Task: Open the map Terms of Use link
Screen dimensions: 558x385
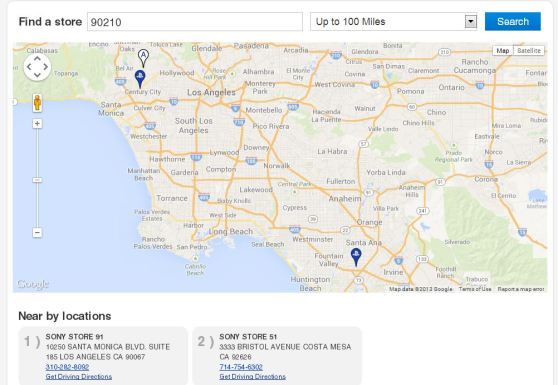Action: (475, 289)
